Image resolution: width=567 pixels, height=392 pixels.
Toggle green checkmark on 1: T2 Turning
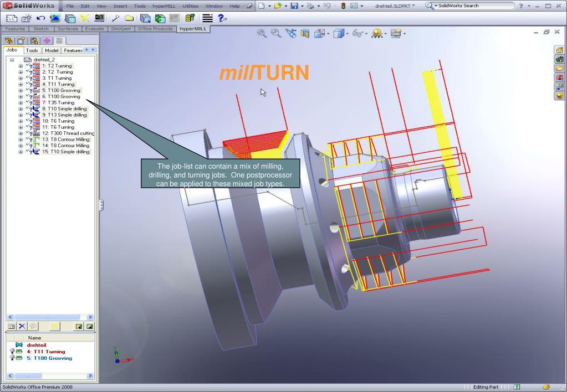tap(27, 65)
